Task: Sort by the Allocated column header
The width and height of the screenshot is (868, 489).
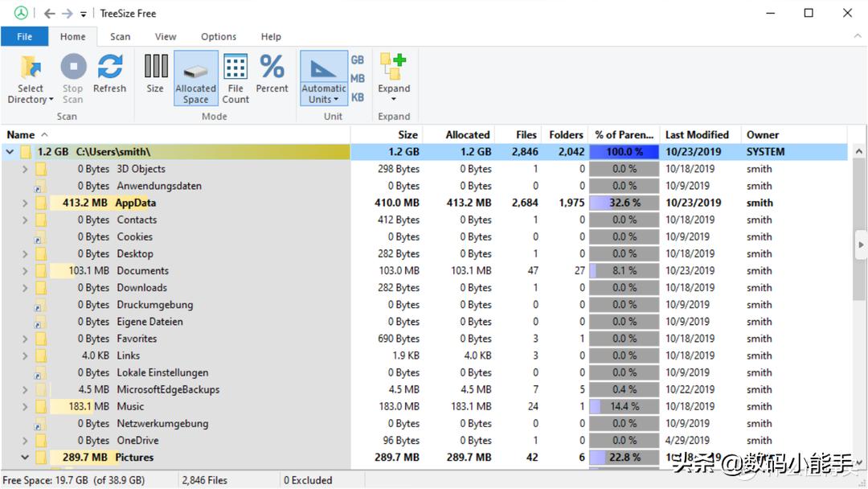Action: point(467,135)
